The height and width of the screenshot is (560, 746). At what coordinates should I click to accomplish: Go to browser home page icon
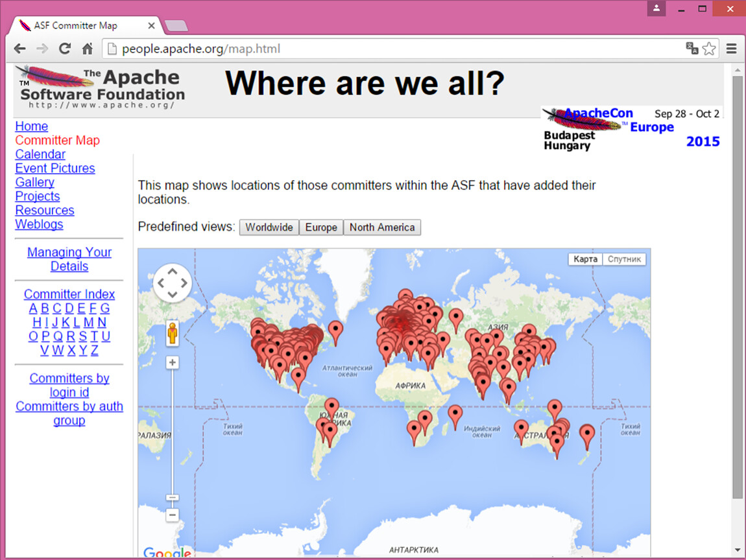point(87,49)
